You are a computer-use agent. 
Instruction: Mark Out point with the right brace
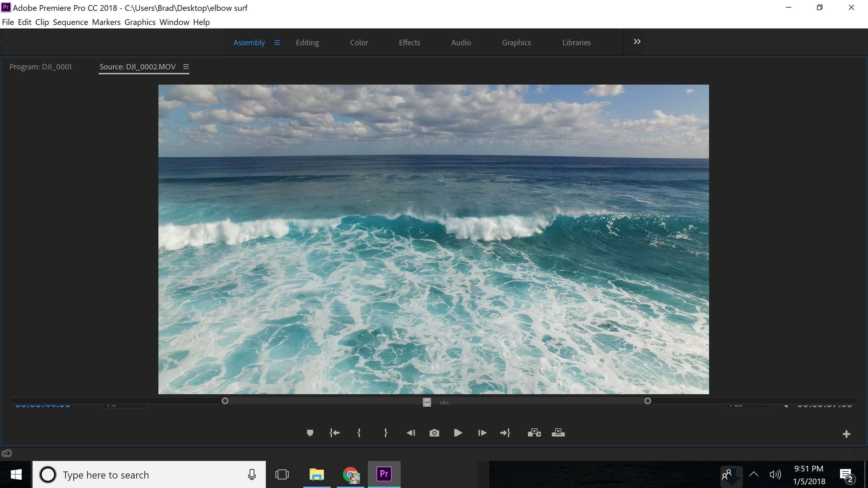pyautogui.click(x=385, y=433)
